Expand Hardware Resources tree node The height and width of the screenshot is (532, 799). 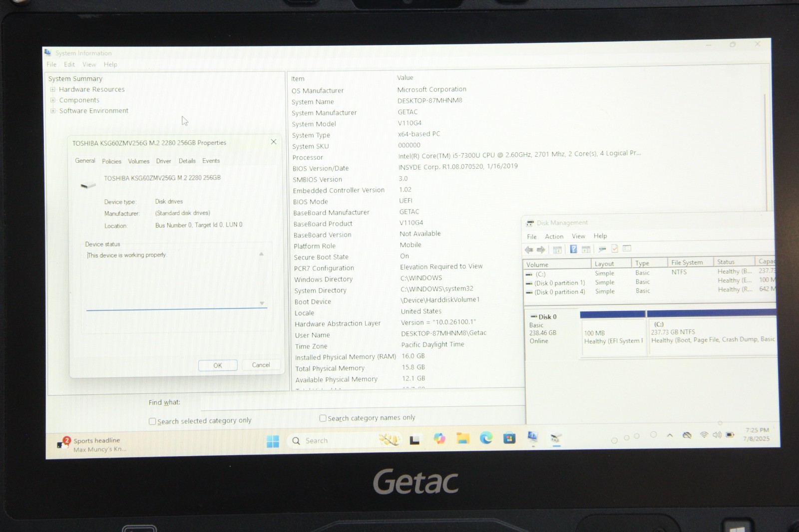[52, 90]
